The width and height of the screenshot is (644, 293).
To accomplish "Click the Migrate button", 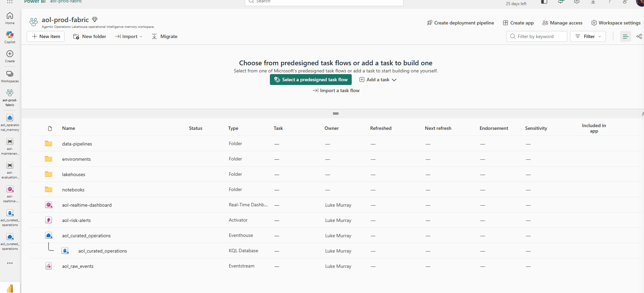I will [x=165, y=36].
